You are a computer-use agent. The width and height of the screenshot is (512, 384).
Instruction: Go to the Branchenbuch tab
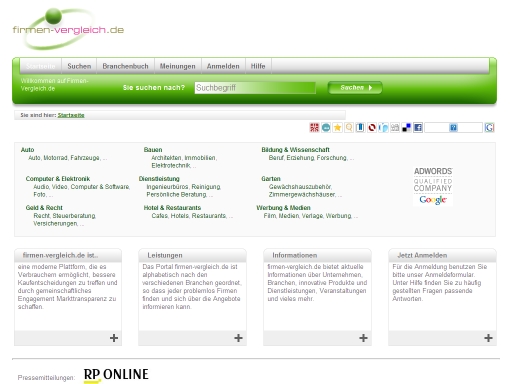[x=125, y=66]
